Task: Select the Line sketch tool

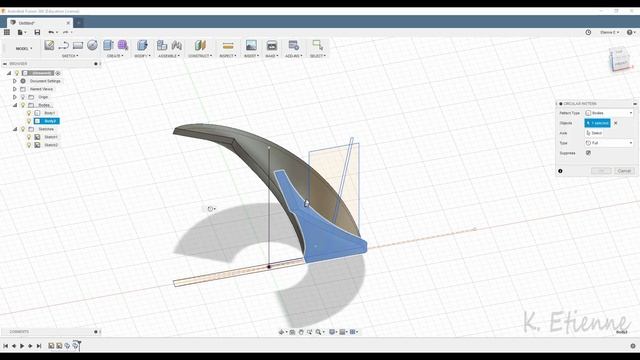Action: pos(64,45)
